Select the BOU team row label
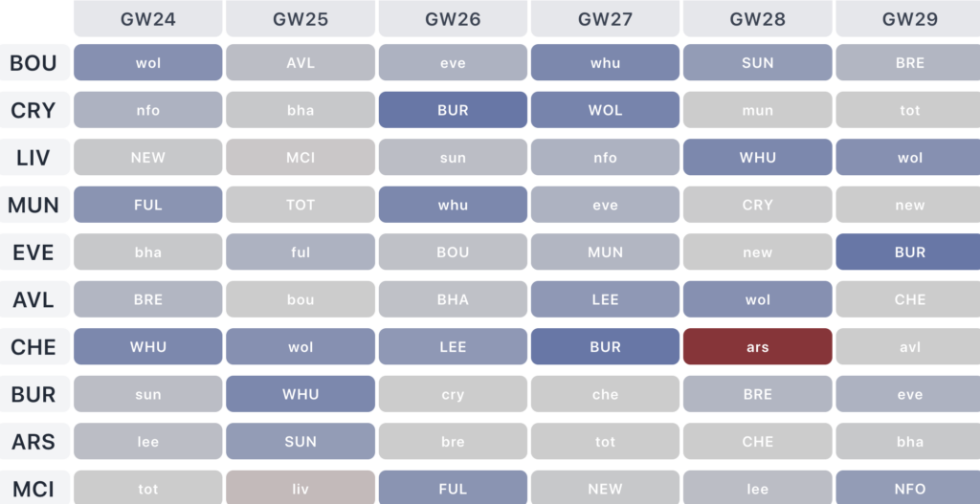 coord(33,64)
